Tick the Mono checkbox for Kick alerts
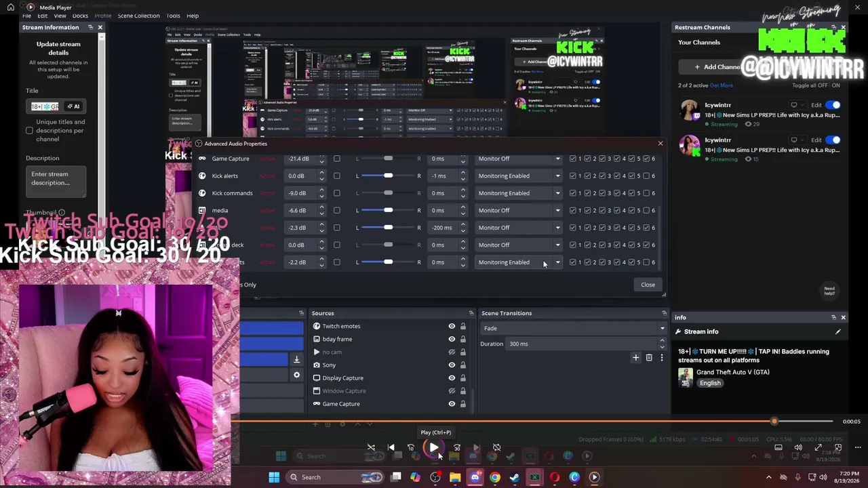Screen dimensions: 868x488 (337, 176)
